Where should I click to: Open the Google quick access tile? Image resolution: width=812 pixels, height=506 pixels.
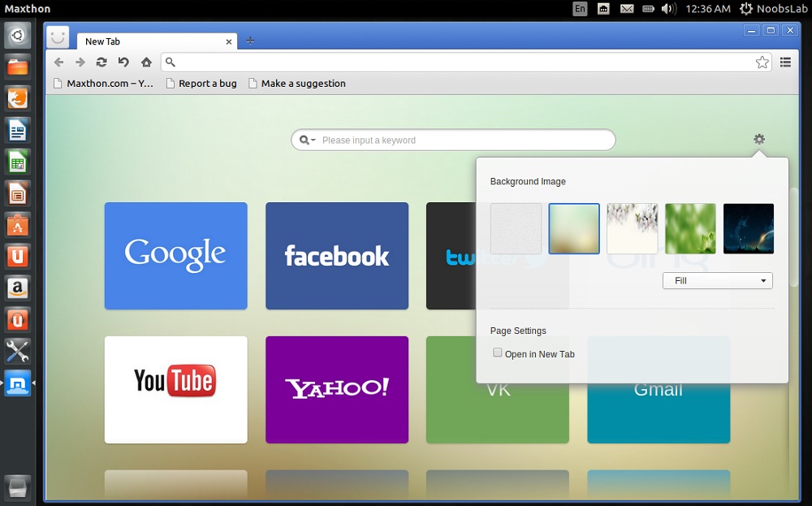tap(176, 256)
